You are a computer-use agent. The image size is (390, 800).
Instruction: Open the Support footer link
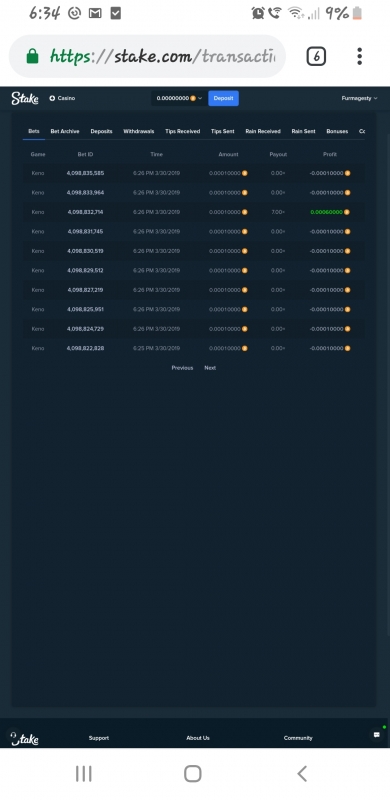click(99, 738)
